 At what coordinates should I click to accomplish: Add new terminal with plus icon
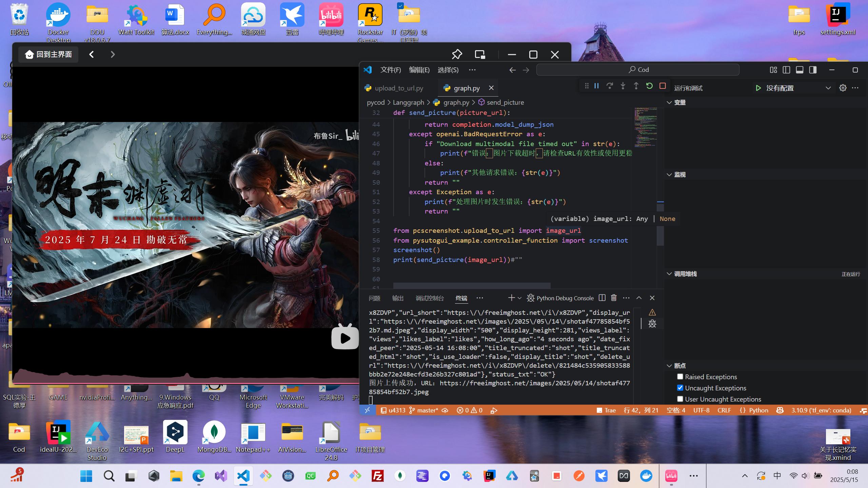coord(511,298)
